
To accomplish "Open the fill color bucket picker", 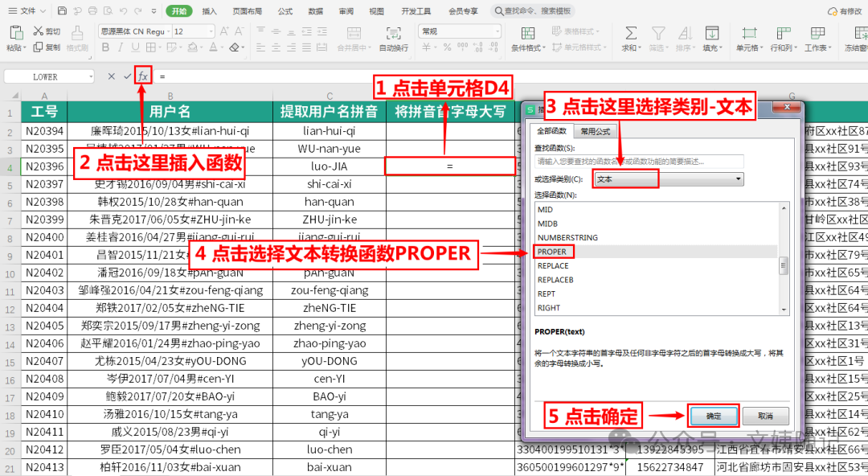I will (x=191, y=47).
